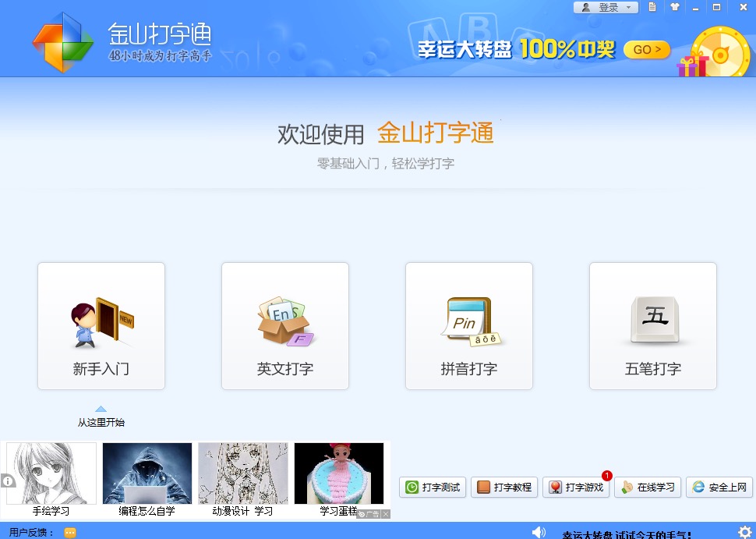
Task: Click the 金山打字通 title text in header
Action: [160, 34]
